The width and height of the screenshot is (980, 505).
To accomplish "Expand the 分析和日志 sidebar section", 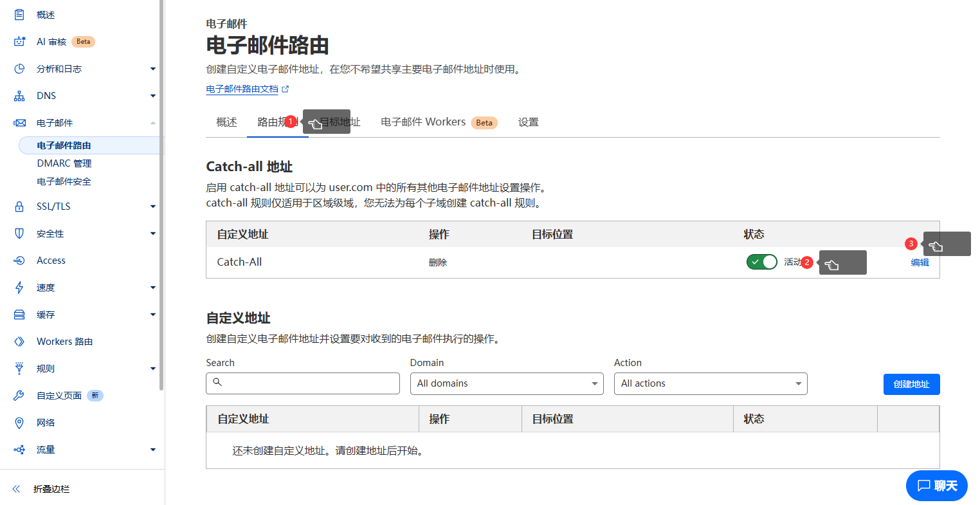I will tap(152, 69).
